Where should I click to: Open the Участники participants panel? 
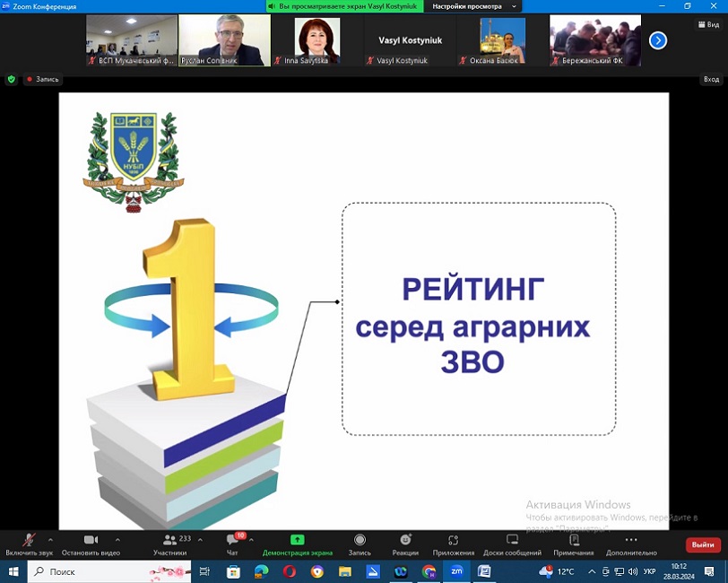click(170, 544)
